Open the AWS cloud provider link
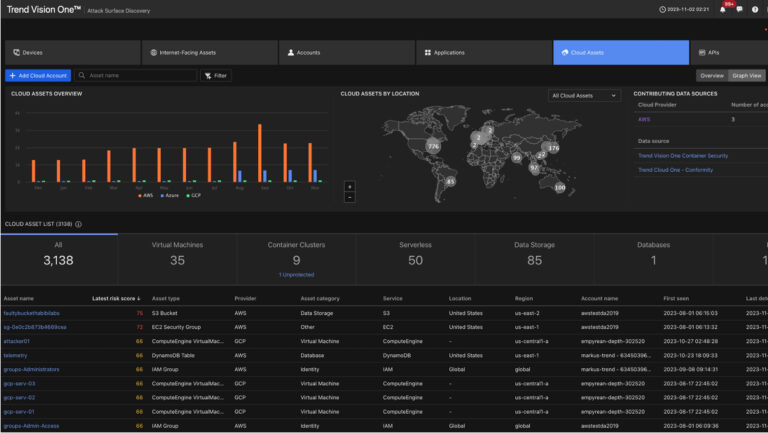The height and width of the screenshot is (433, 768). pyautogui.click(x=644, y=120)
